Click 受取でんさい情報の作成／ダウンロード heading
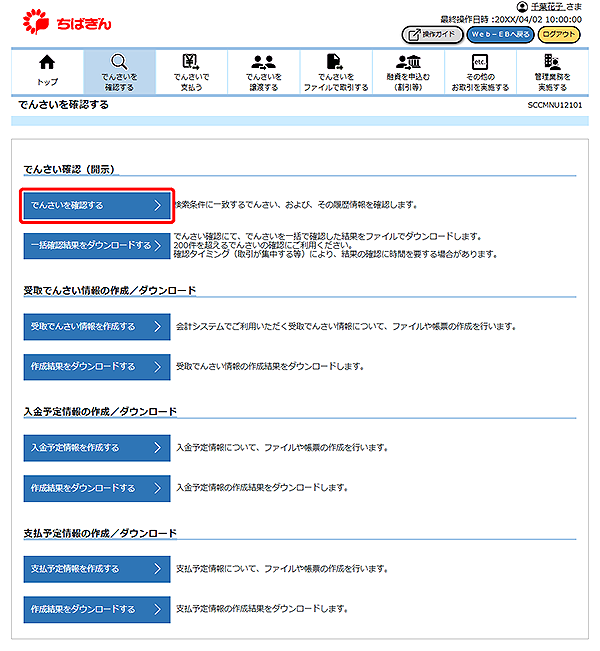The image size is (600, 651). click(110, 291)
